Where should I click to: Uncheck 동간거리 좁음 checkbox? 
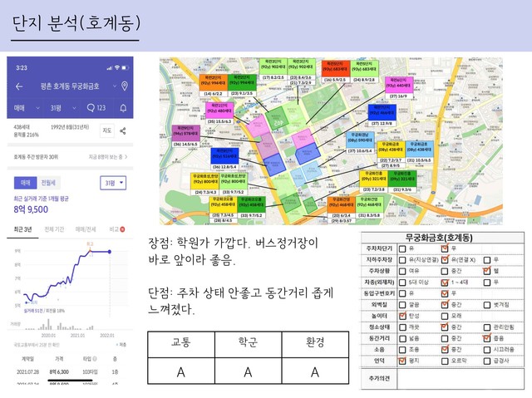click(x=487, y=338)
